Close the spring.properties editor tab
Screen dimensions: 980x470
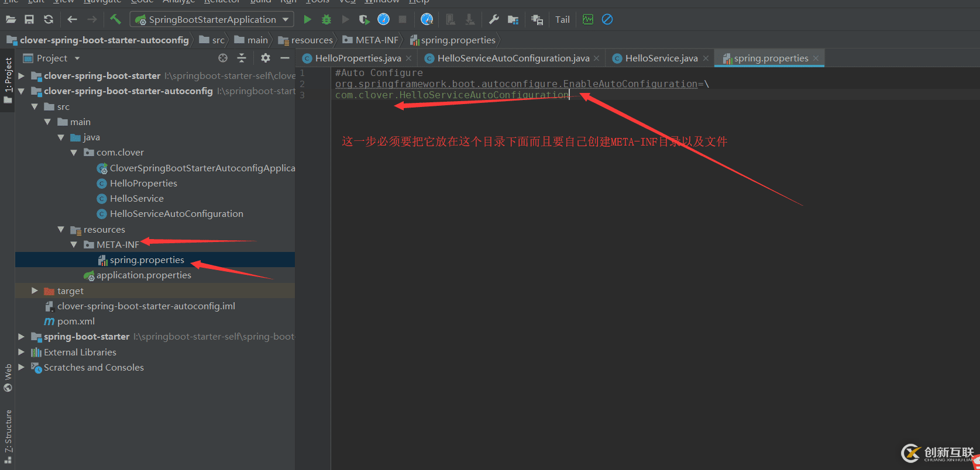click(816, 58)
